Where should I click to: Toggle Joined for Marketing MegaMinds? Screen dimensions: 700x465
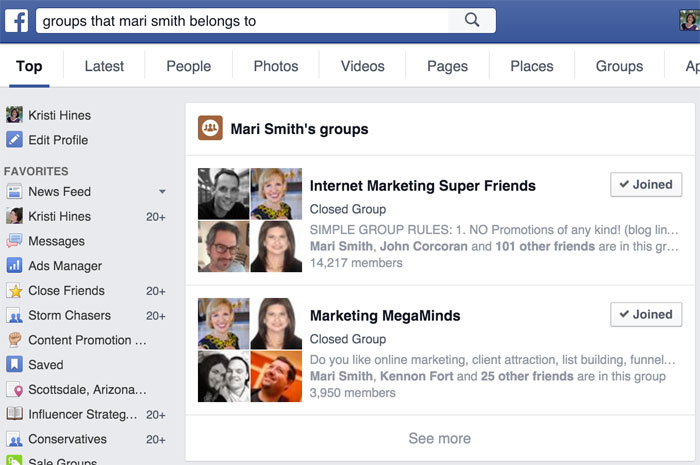646,314
